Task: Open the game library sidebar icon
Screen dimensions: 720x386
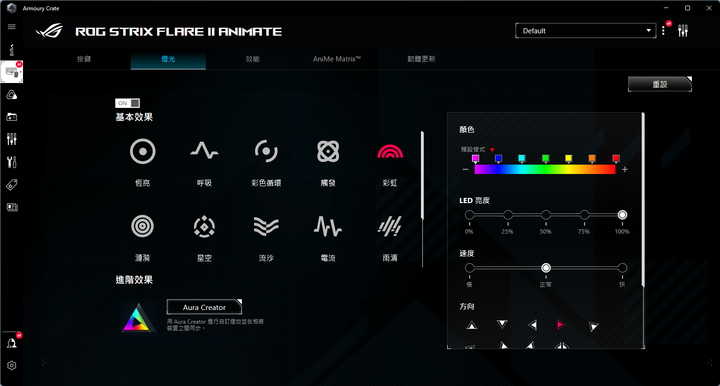Action: click(x=12, y=117)
